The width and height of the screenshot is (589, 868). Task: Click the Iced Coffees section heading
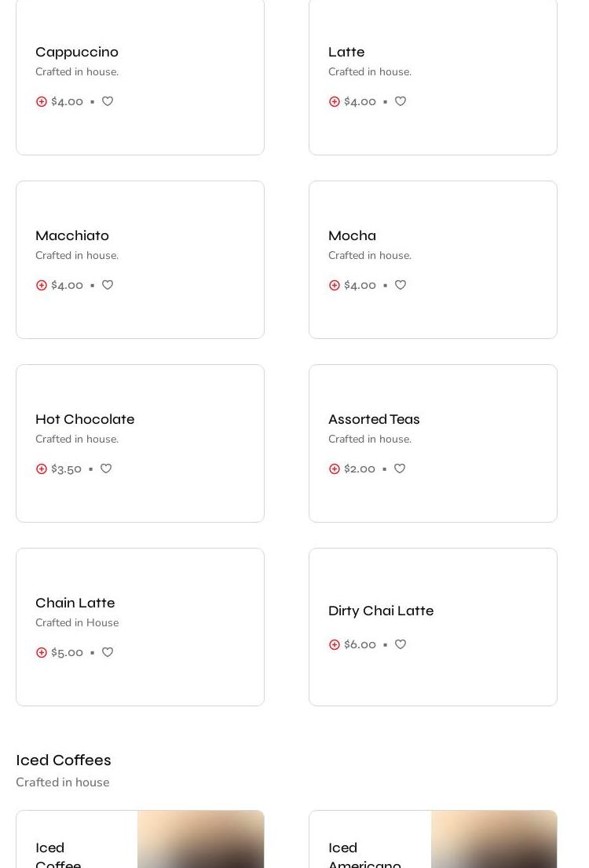point(64,760)
